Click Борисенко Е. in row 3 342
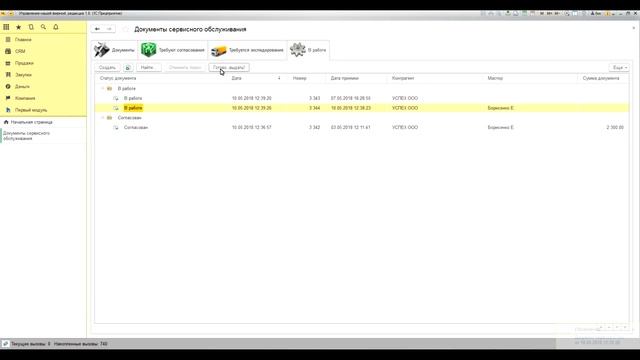The image size is (640, 360). coord(501,127)
